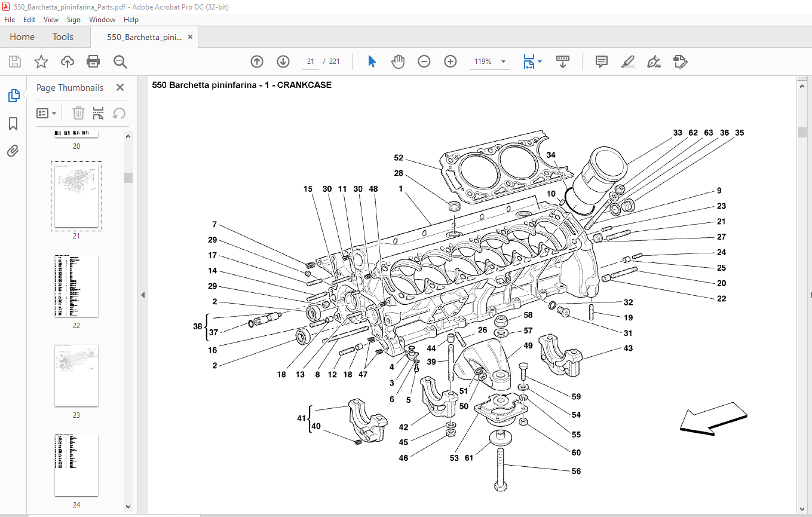The width and height of the screenshot is (812, 517).
Task: Select page 21 thumbnail
Action: 76,197
